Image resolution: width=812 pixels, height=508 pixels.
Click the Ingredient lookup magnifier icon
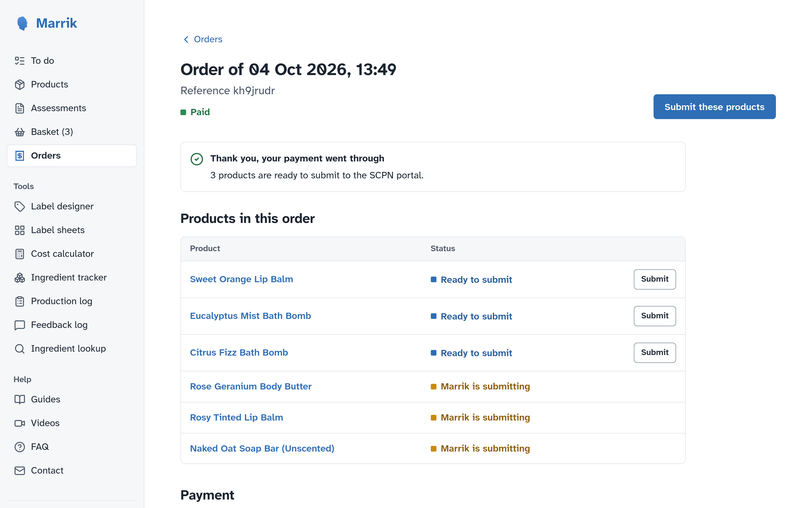[x=20, y=349]
